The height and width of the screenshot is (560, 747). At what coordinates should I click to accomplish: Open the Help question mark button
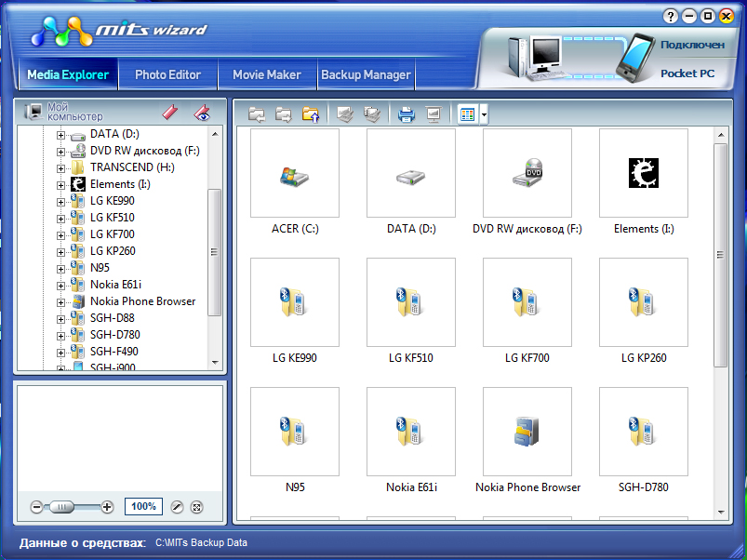(671, 17)
